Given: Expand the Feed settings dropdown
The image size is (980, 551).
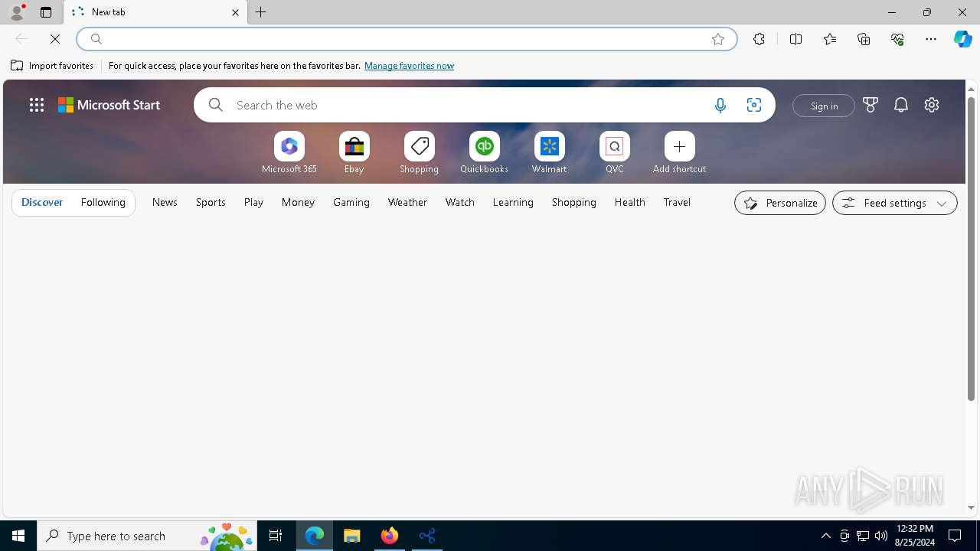Looking at the screenshot, I should pyautogui.click(x=894, y=203).
